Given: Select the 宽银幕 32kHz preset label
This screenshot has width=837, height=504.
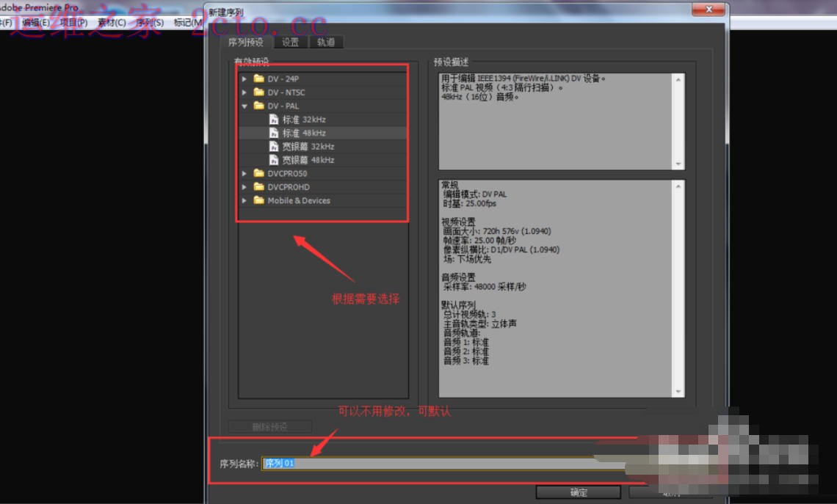Looking at the screenshot, I should (308, 146).
